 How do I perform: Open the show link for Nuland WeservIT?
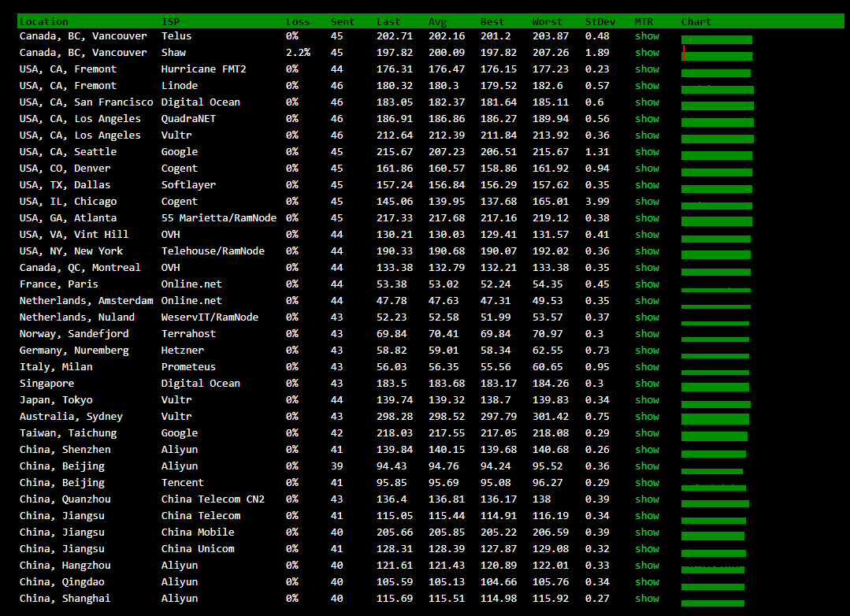pyautogui.click(x=647, y=317)
